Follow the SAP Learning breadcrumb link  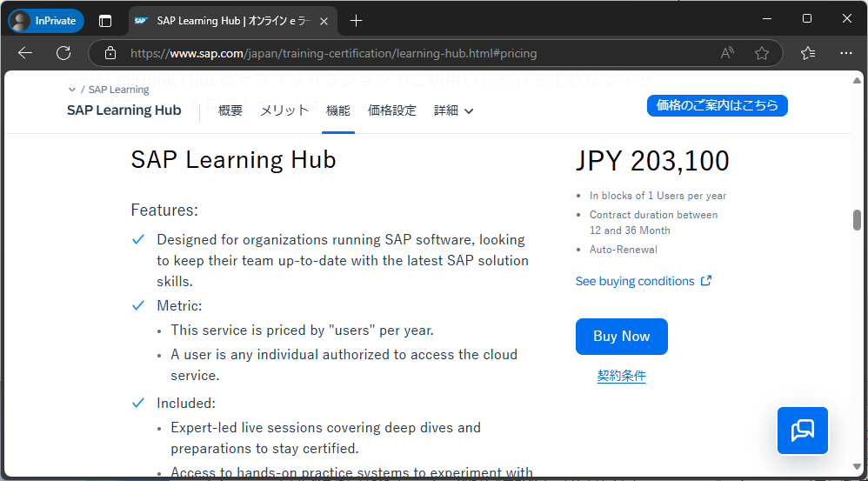pyautogui.click(x=118, y=90)
